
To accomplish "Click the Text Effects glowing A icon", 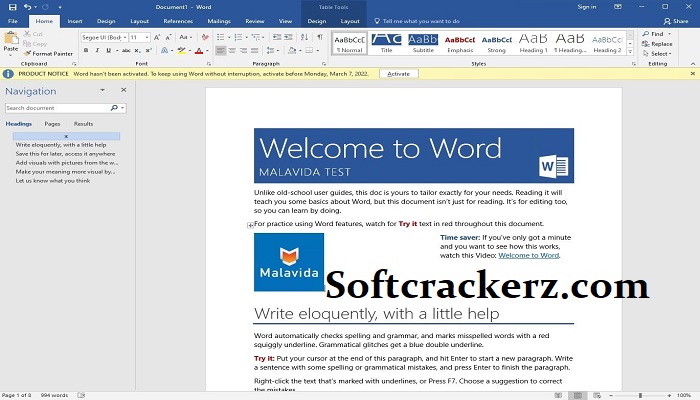I will (164, 50).
